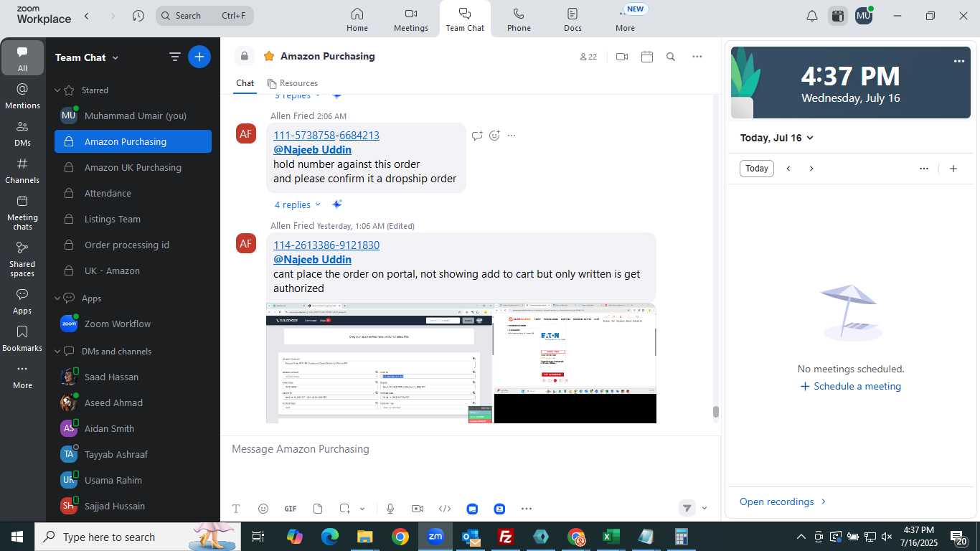The width and height of the screenshot is (980, 551).
Task: Click the Search box in top bar
Action: click(204, 16)
